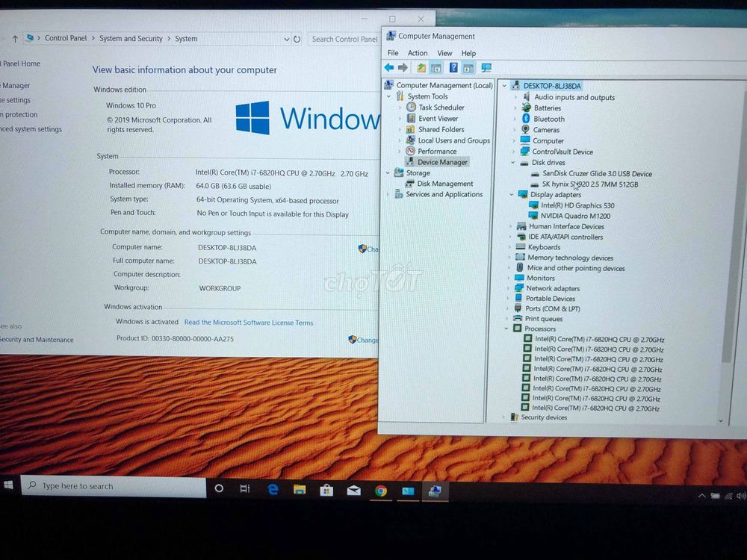Select Device Manager in the console tree

[442, 162]
